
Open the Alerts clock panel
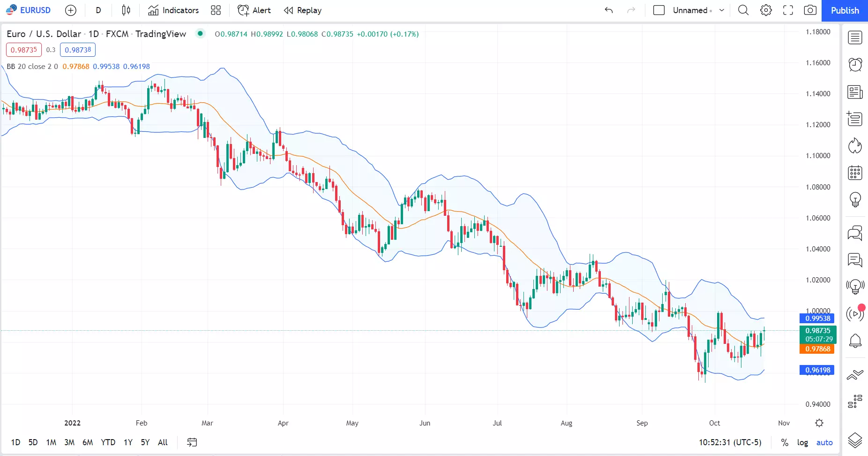coord(855,65)
